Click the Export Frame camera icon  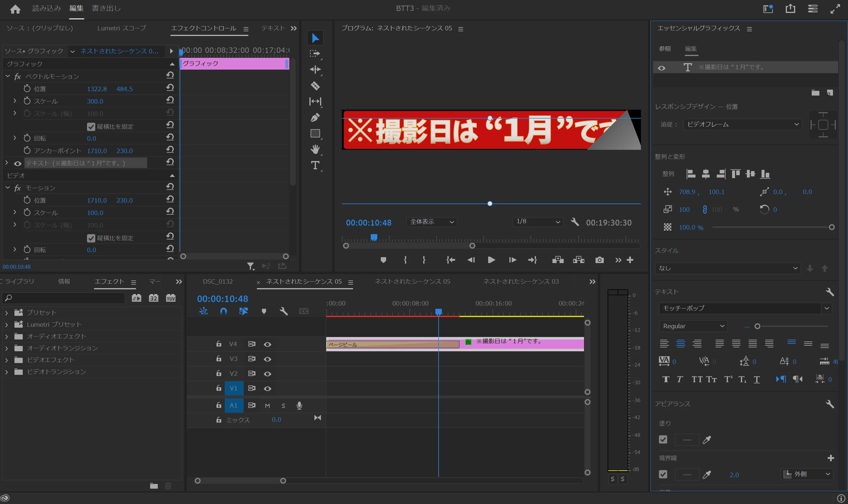(x=599, y=260)
